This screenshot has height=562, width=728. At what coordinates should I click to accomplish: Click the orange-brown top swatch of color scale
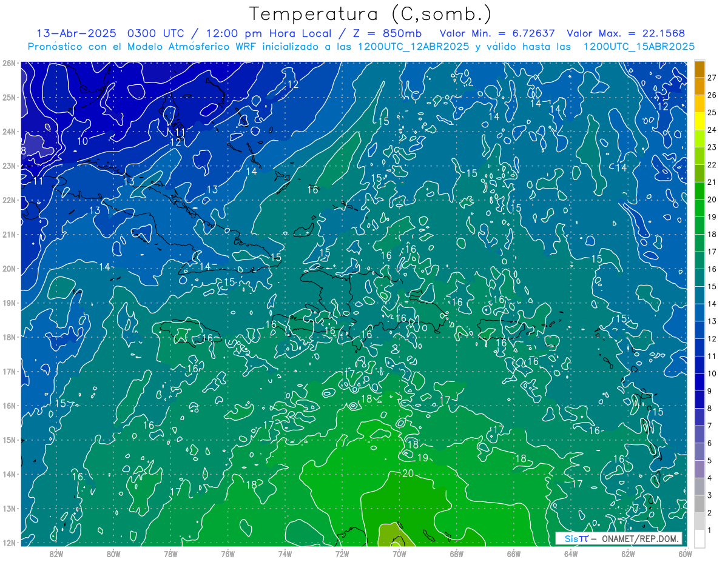699,69
